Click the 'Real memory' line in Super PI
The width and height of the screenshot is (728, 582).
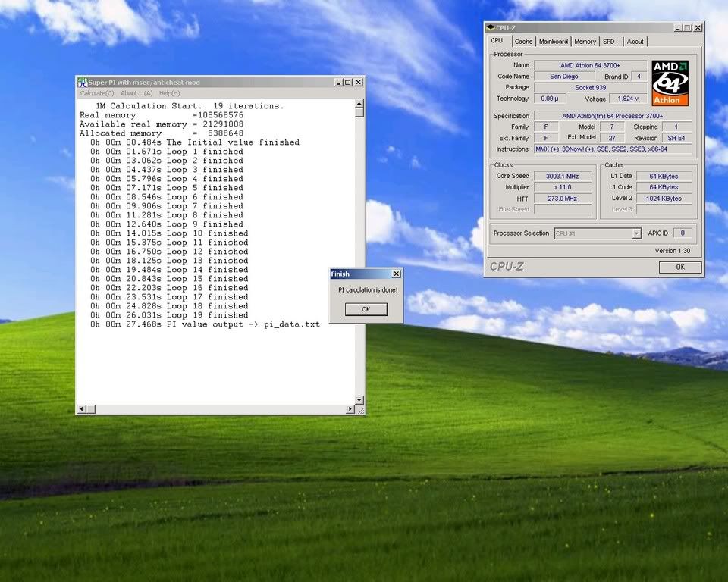tap(162, 115)
